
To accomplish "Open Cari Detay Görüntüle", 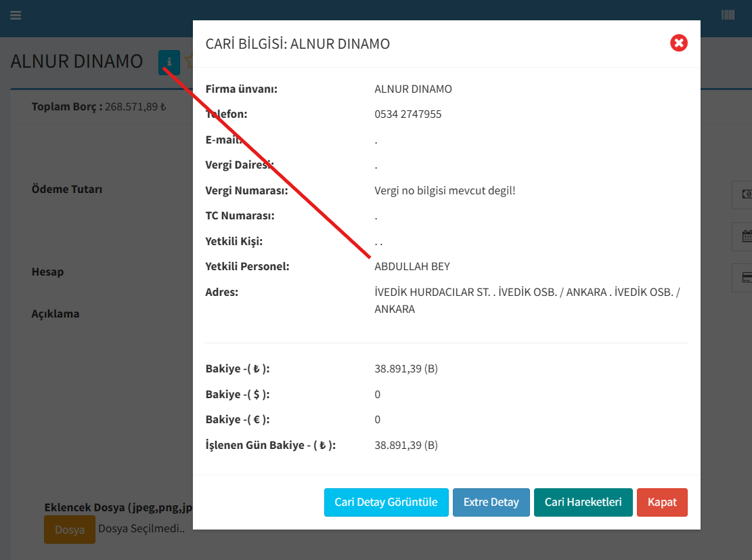I will tap(386, 502).
